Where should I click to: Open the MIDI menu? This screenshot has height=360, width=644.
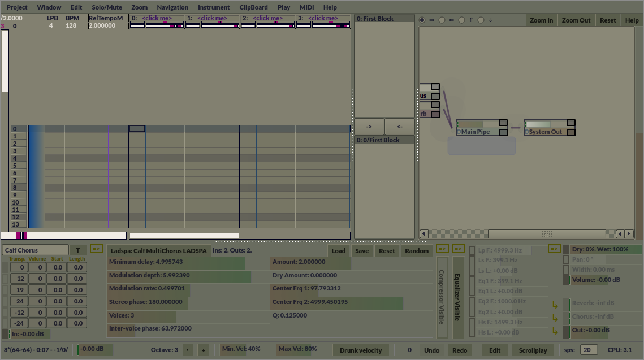click(306, 7)
